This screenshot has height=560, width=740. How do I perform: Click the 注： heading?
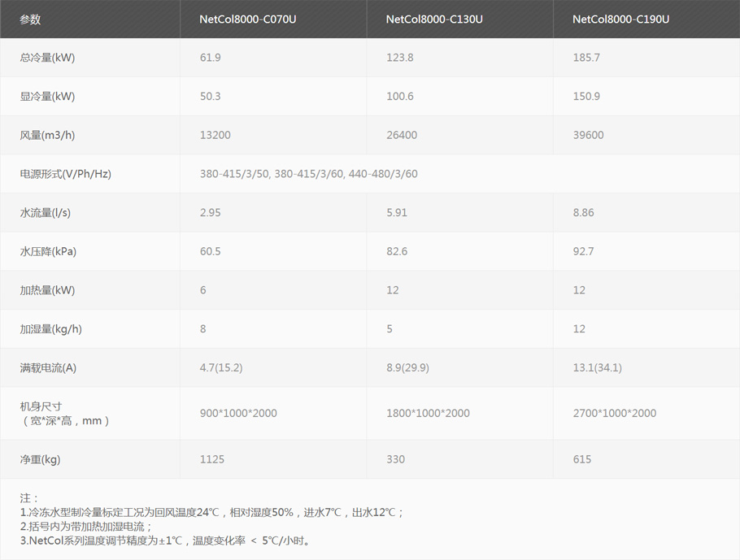[x=29, y=497]
